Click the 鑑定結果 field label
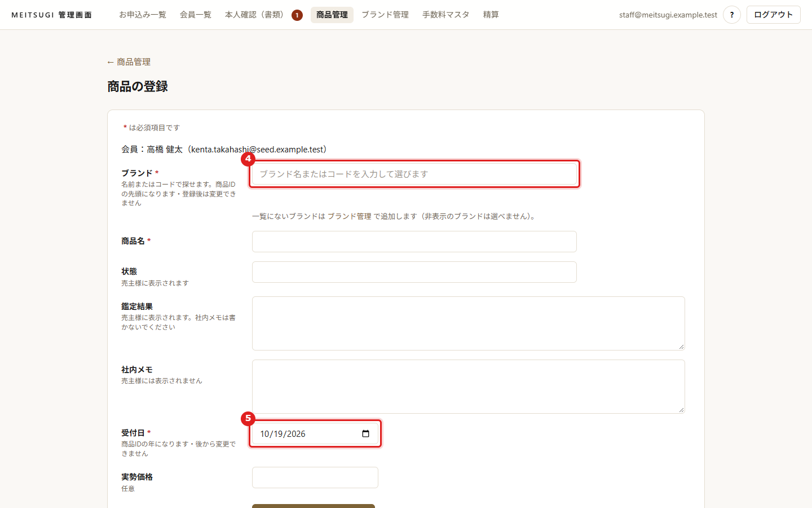The width and height of the screenshot is (812, 508). point(137,306)
